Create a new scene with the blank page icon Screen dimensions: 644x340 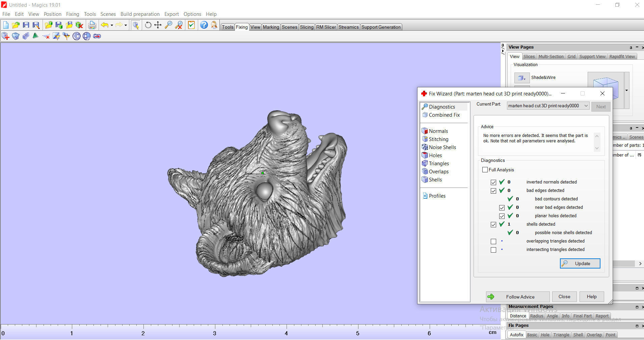(x=6, y=25)
